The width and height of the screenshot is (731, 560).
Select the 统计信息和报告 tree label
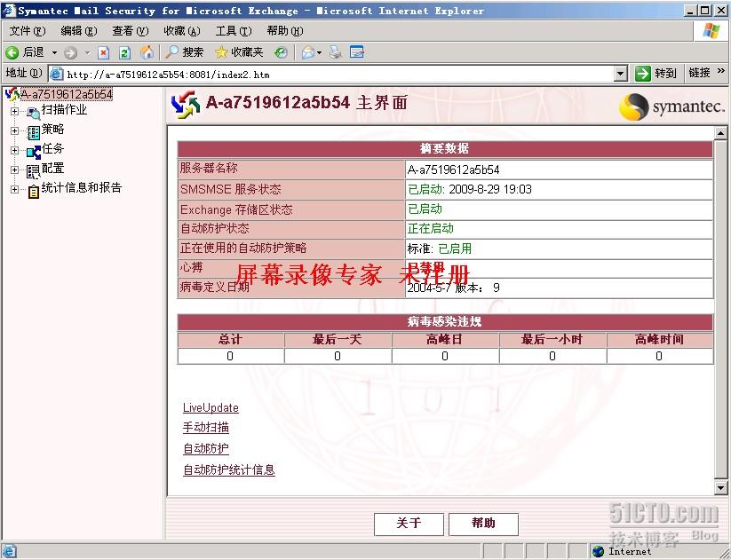82,188
